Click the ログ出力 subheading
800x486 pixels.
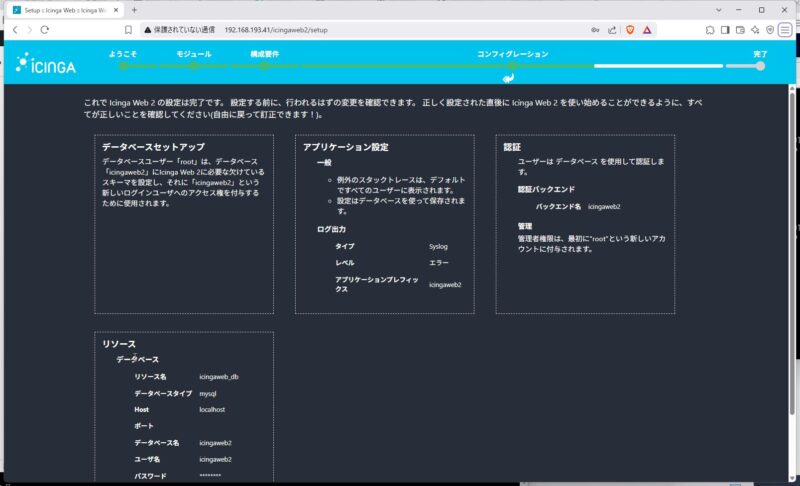click(331, 229)
